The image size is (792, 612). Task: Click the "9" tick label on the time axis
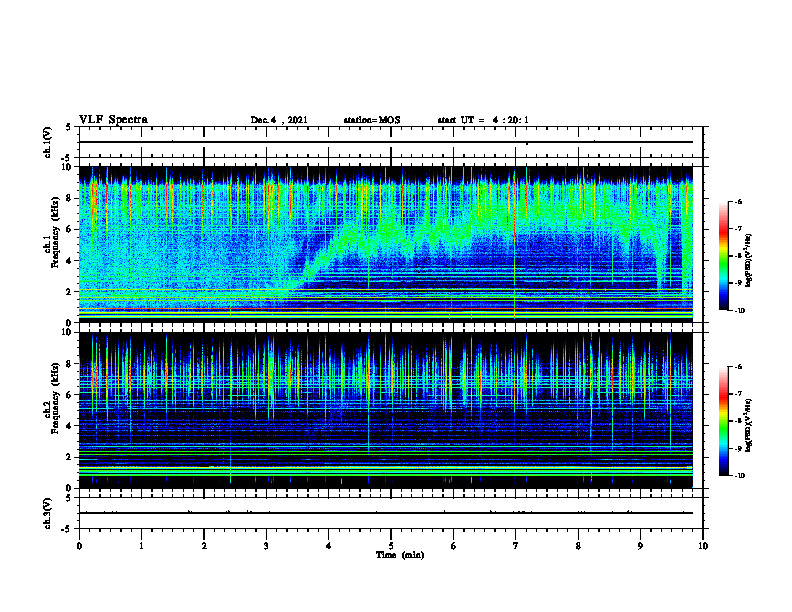tap(640, 546)
